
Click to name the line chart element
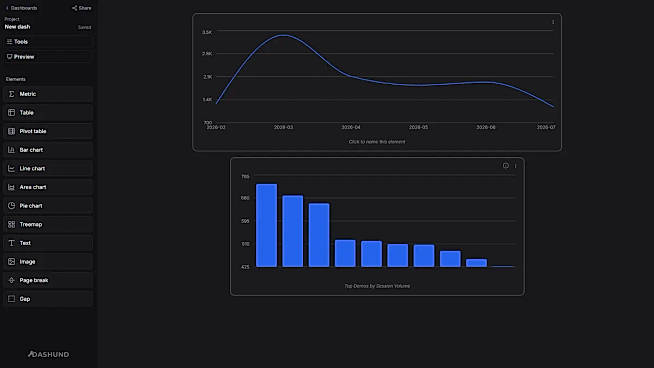[377, 142]
